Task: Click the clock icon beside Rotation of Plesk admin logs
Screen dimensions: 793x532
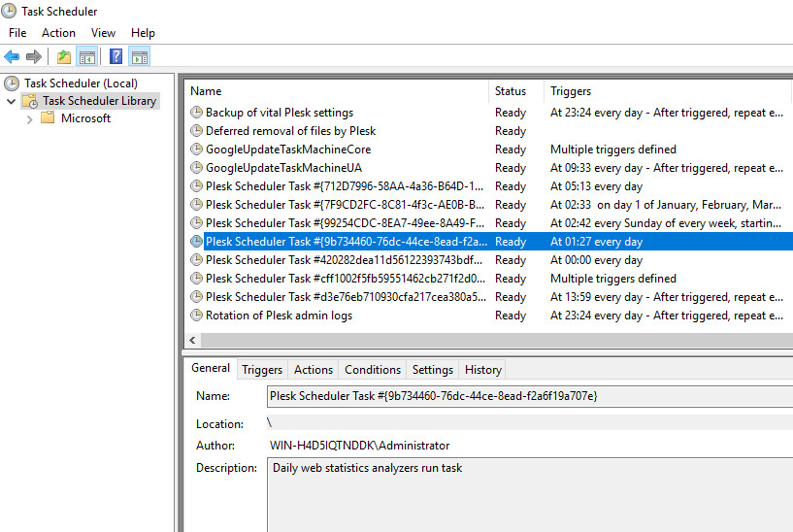Action: pyautogui.click(x=197, y=316)
